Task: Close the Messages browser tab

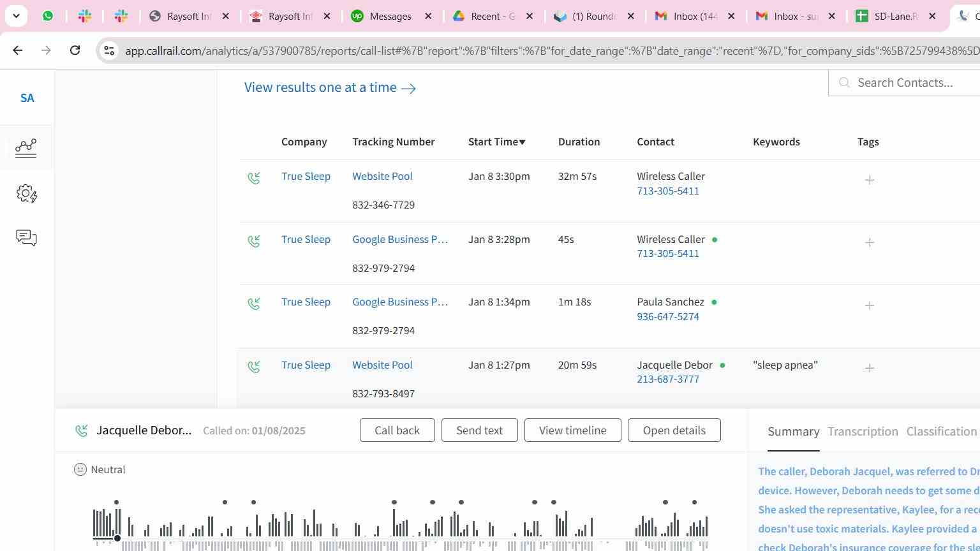Action: pos(429,16)
